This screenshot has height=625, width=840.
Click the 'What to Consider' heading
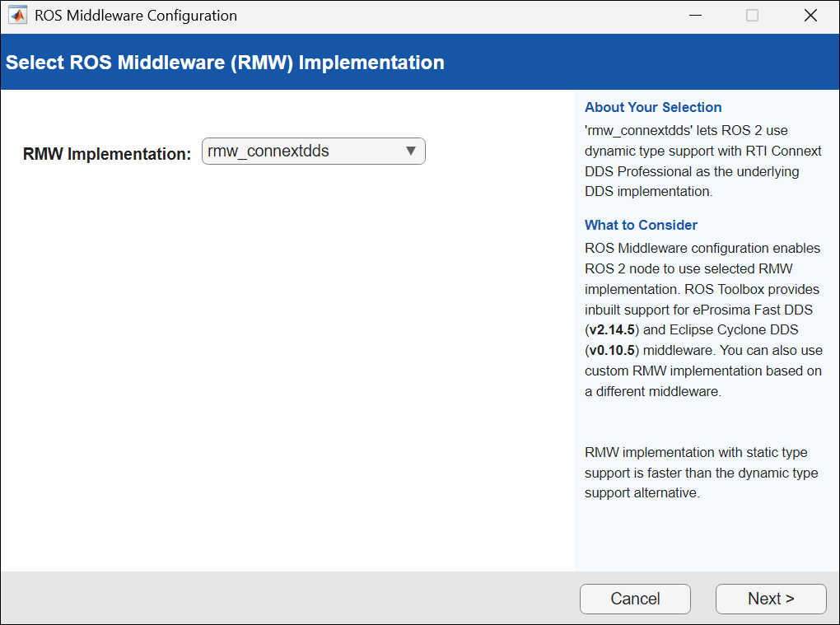click(641, 225)
